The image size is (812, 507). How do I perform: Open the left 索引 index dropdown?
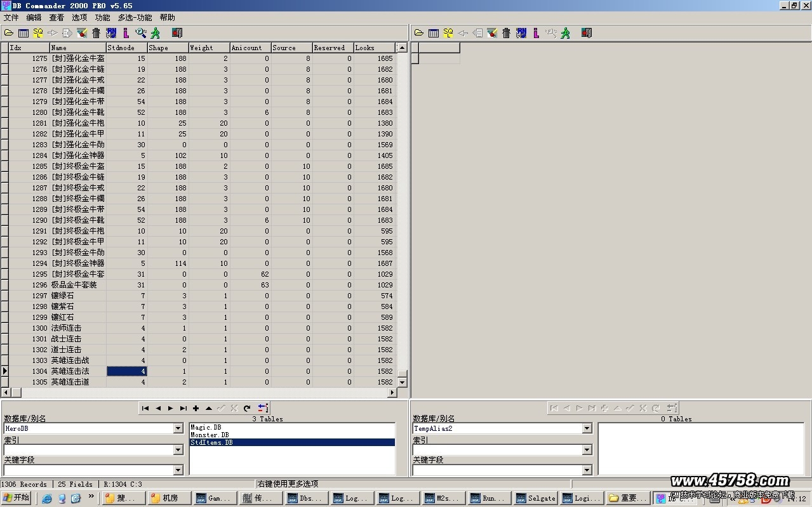178,450
